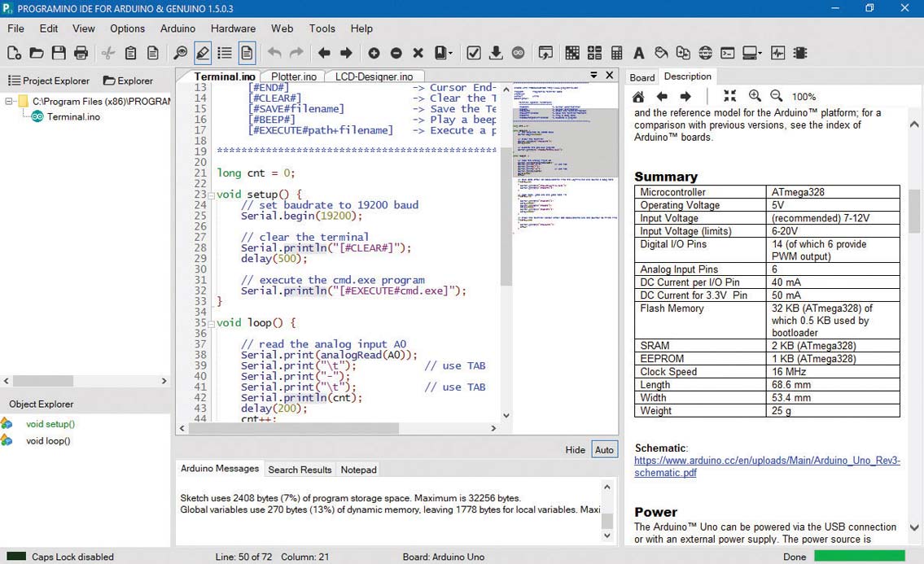Open the plus-minus grid calculator icon
The height and width of the screenshot is (564, 924).
pyautogui.click(x=594, y=53)
